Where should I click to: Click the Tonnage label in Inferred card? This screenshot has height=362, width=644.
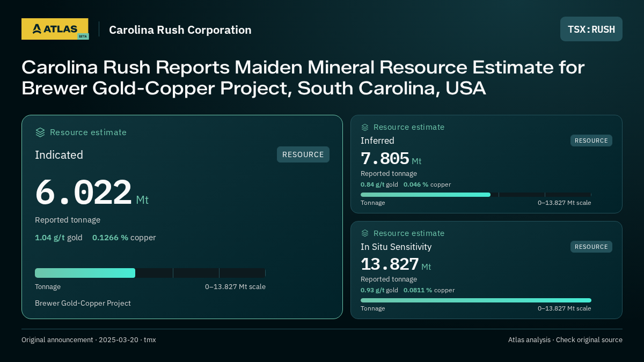[373, 203]
